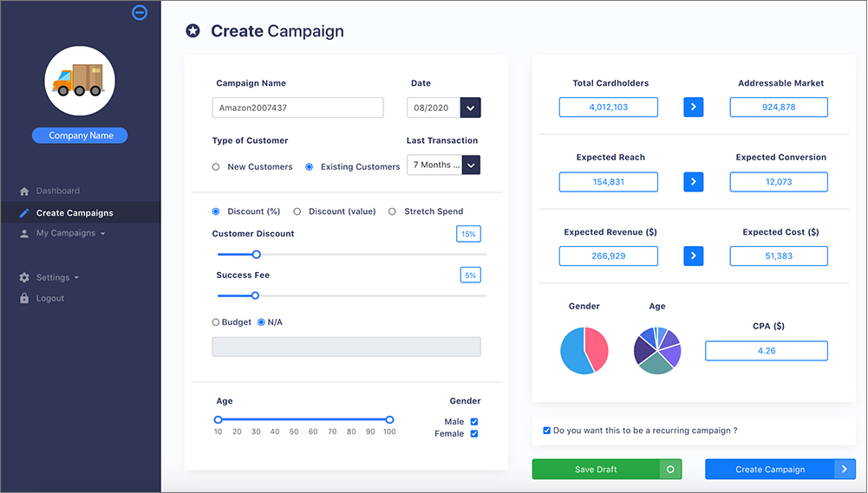Click the circle icon on Save Draft
The width and height of the screenshot is (868, 493).
pyautogui.click(x=670, y=470)
